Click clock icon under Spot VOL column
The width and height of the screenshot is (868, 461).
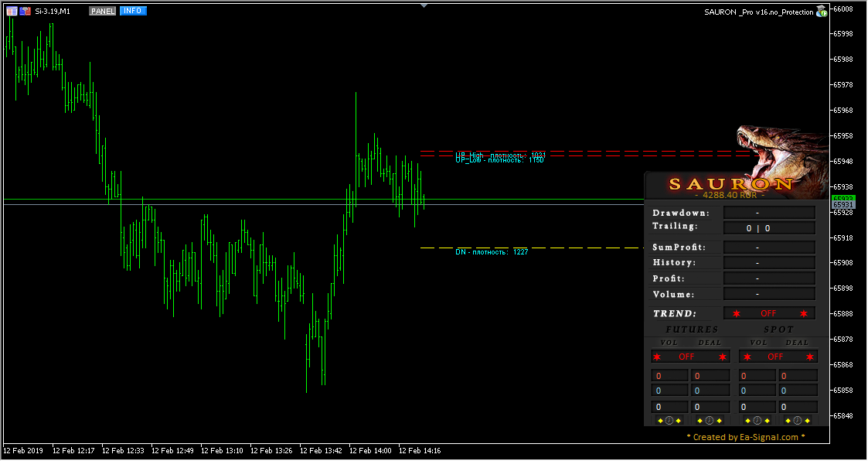(x=757, y=421)
